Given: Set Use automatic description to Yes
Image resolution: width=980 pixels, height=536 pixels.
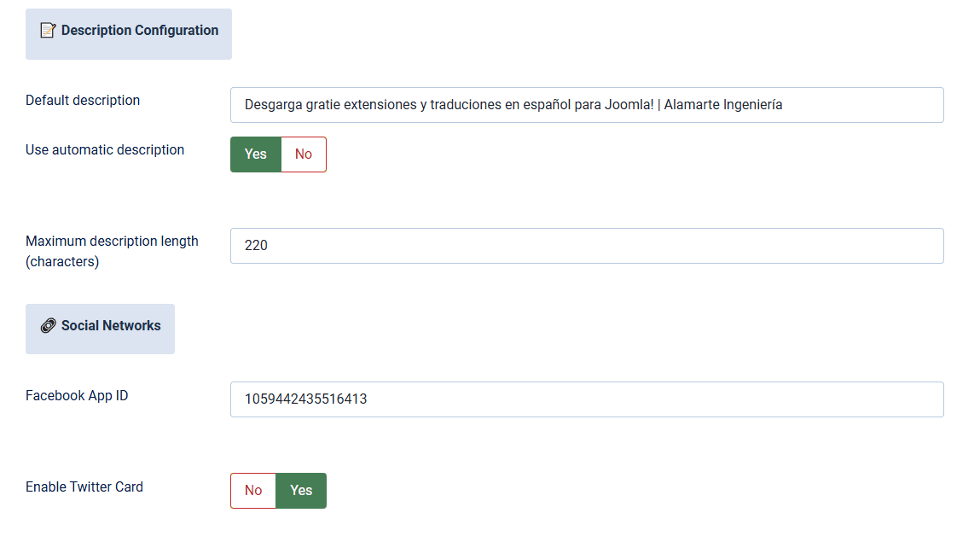Looking at the screenshot, I should [x=256, y=154].
